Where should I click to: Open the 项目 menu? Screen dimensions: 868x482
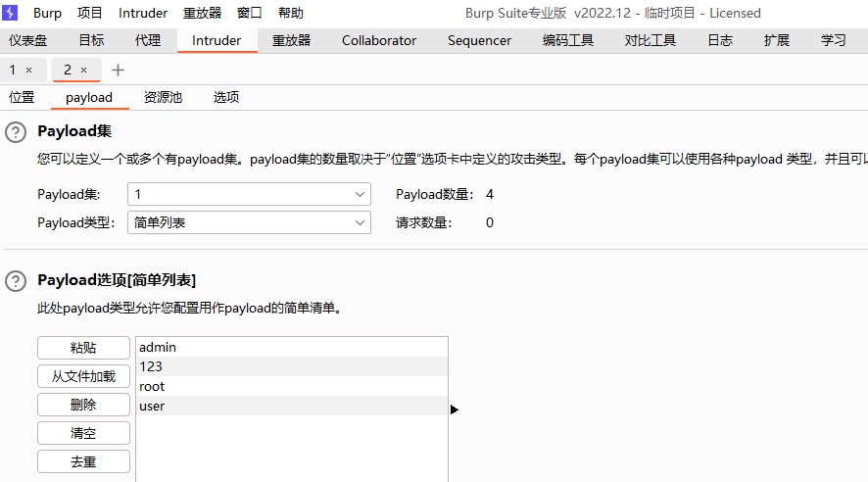(x=90, y=13)
